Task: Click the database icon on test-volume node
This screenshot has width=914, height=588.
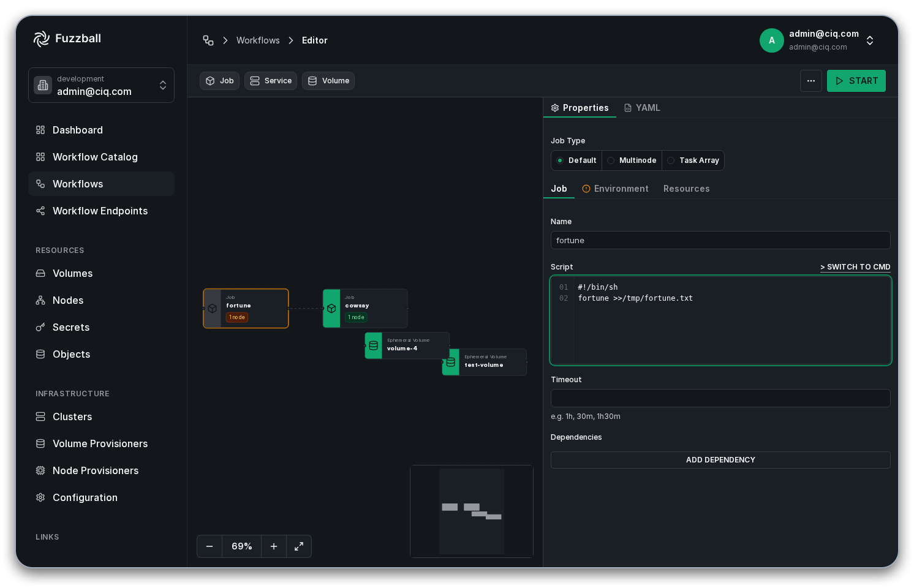Action: (451, 362)
